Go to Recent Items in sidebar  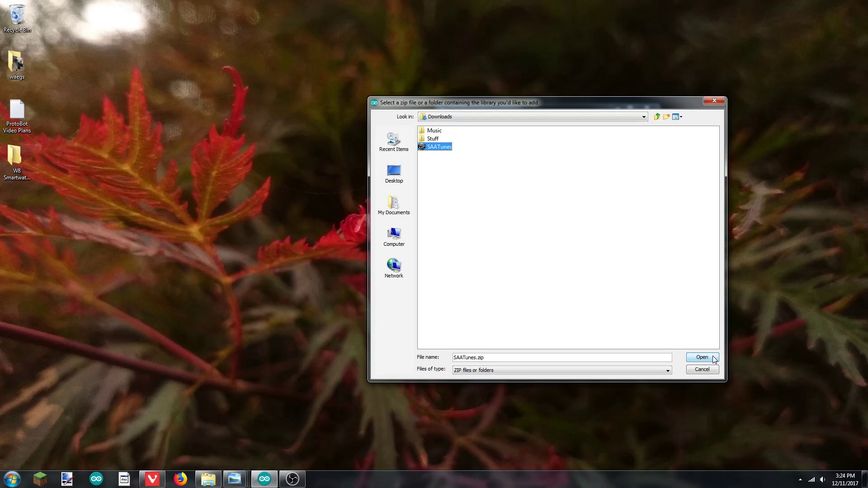click(x=393, y=142)
